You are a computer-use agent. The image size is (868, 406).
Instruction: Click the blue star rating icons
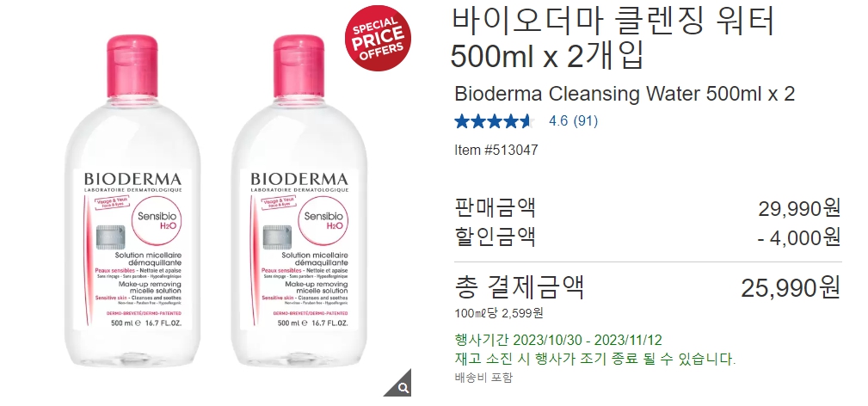[x=493, y=120]
